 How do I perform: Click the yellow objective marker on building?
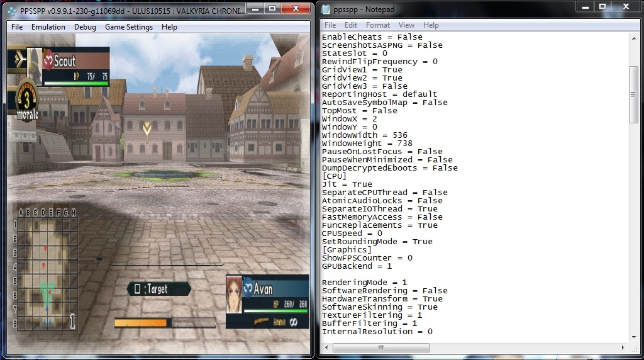click(x=147, y=130)
